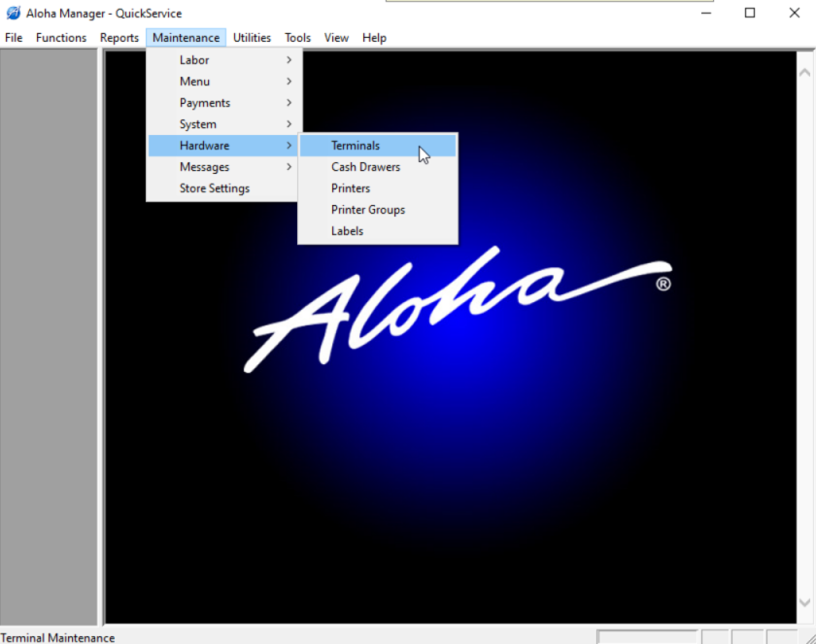This screenshot has width=816, height=644.
Task: Click the Maintenance menu header
Action: click(186, 38)
